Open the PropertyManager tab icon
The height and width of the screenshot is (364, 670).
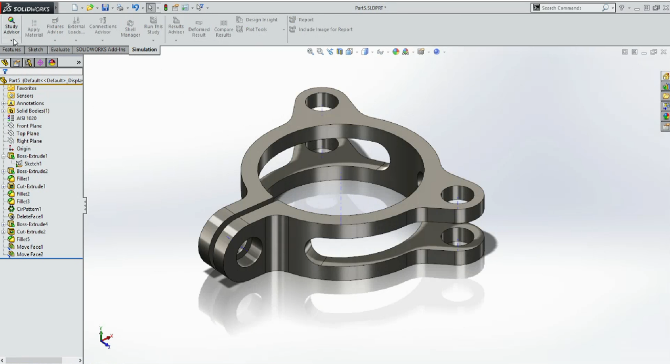pos(16,62)
